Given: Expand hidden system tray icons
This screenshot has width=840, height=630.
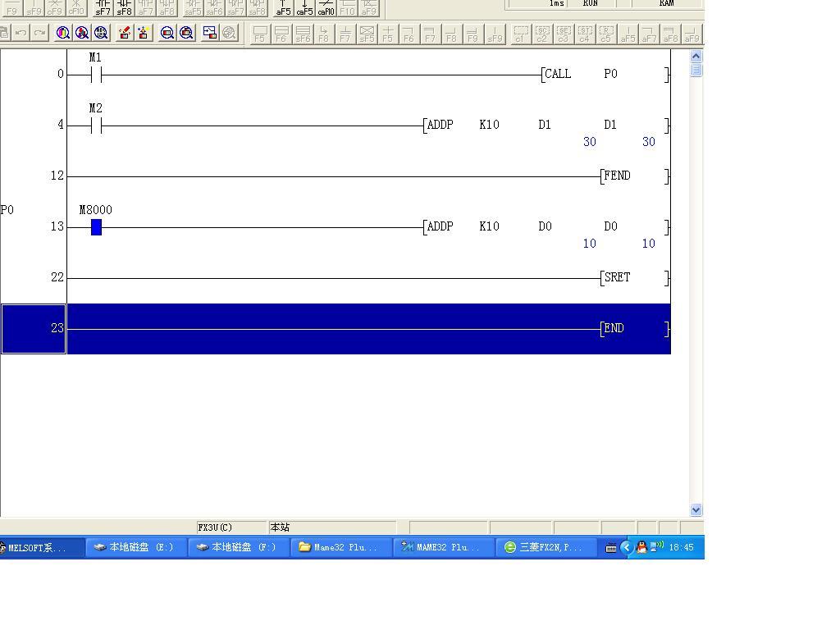Looking at the screenshot, I should [x=626, y=547].
